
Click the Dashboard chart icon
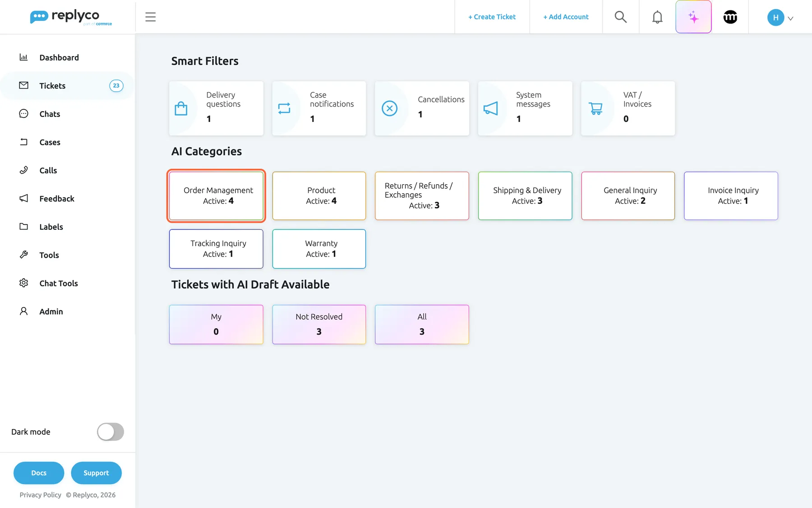click(23, 57)
